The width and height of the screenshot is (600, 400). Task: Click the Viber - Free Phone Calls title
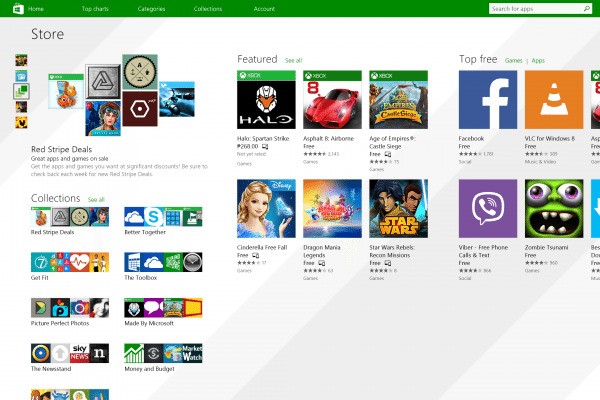(483, 251)
